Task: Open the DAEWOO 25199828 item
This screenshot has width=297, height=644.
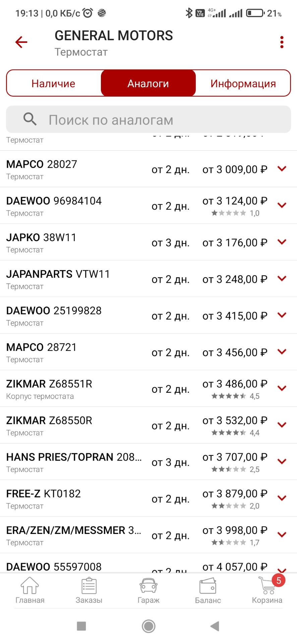Action: coord(148,315)
